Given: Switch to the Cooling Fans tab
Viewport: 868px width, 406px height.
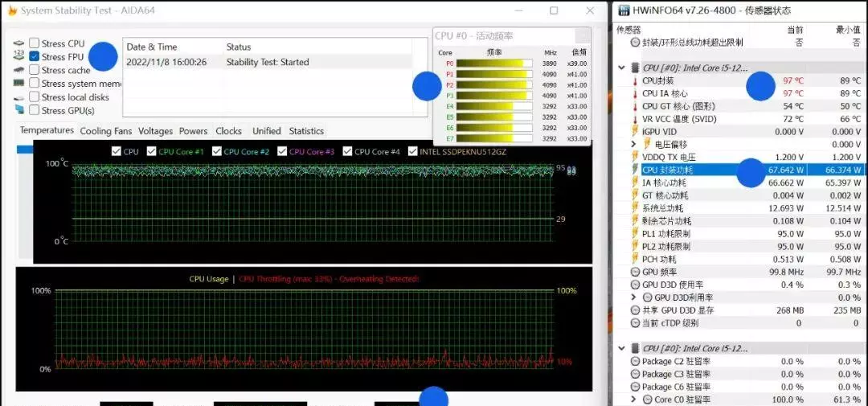Looking at the screenshot, I should pyautogui.click(x=106, y=131).
